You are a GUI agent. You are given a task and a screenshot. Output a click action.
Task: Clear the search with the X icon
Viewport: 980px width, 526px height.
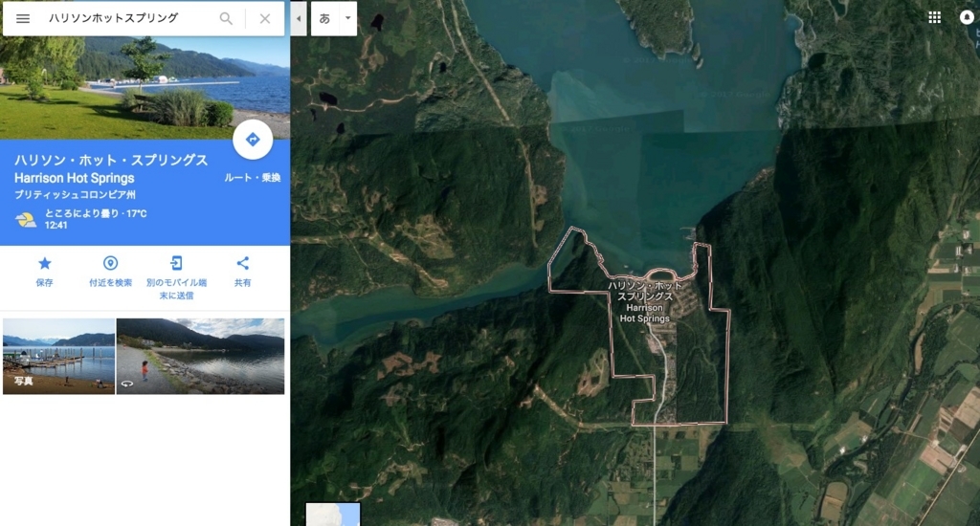(265, 19)
